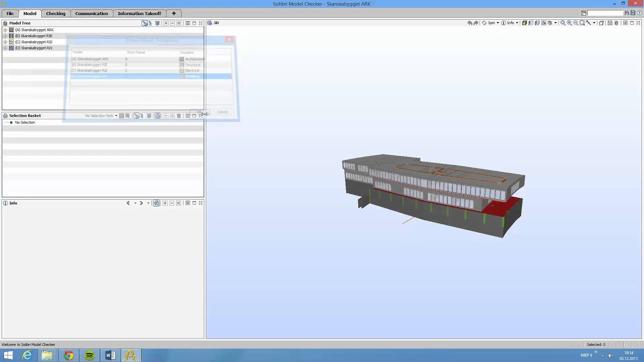
Task: Collapse all nodes in Model Tree toolbar
Action: click(x=179, y=23)
